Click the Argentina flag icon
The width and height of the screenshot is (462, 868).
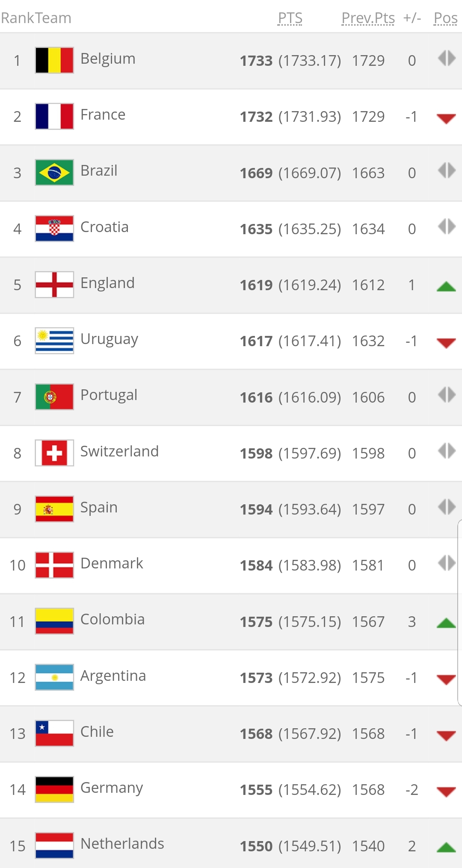pyautogui.click(x=54, y=677)
